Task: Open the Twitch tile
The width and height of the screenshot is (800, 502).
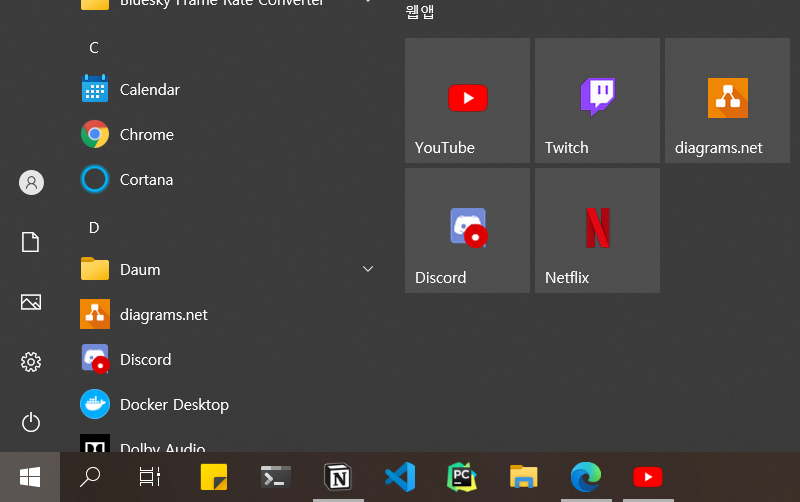Action: click(x=597, y=101)
